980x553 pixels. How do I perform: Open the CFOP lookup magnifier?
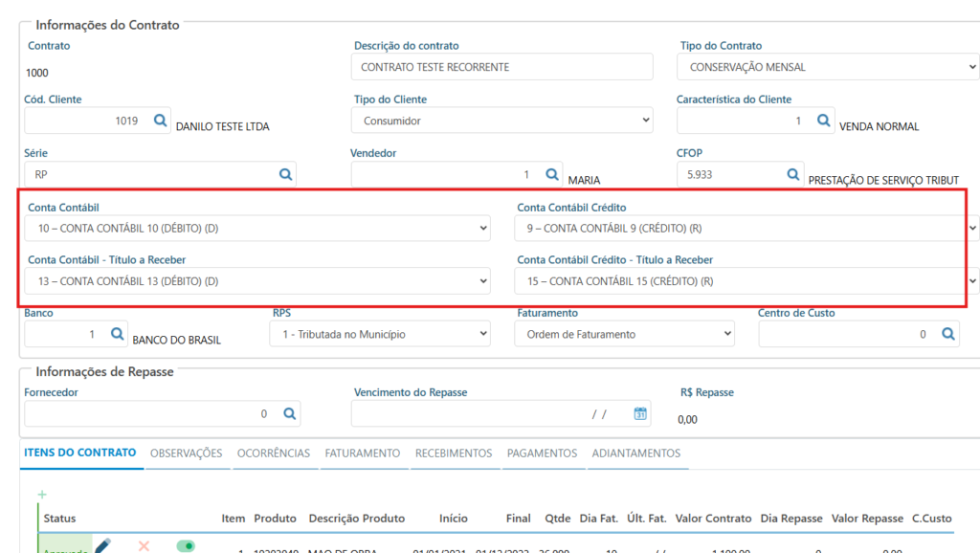pos(792,174)
